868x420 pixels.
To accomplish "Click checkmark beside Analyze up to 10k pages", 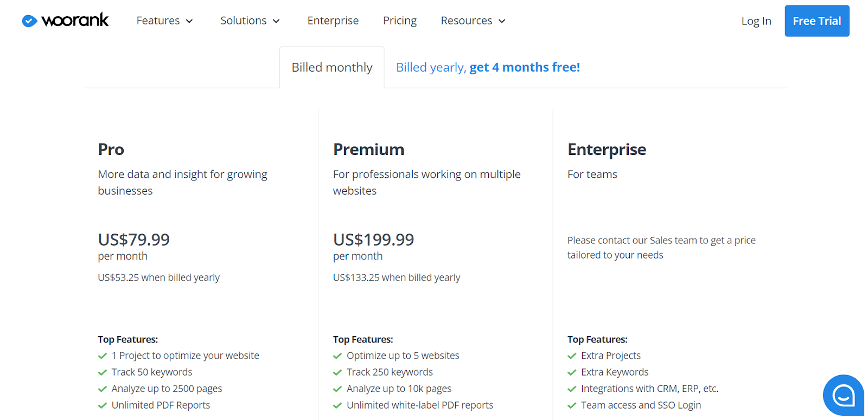I will pos(337,389).
